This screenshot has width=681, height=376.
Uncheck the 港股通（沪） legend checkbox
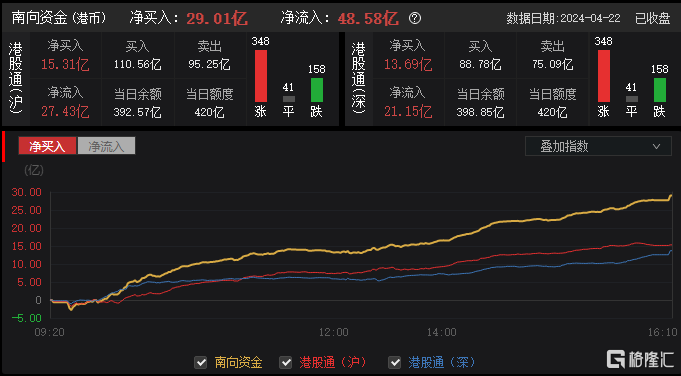click(x=285, y=362)
